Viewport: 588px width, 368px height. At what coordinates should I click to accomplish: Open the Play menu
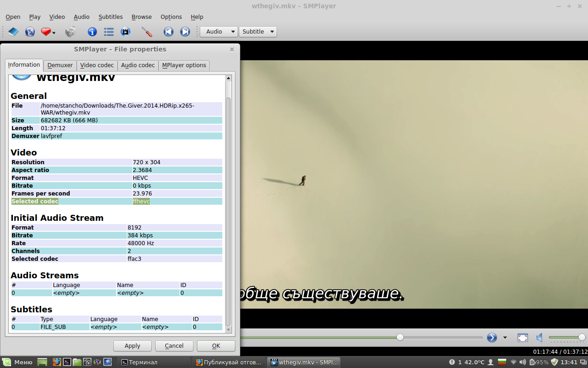[x=35, y=17]
